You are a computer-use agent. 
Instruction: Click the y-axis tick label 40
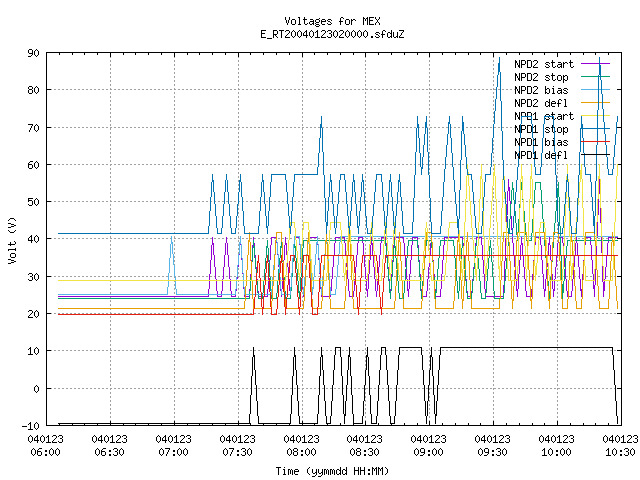point(34,239)
